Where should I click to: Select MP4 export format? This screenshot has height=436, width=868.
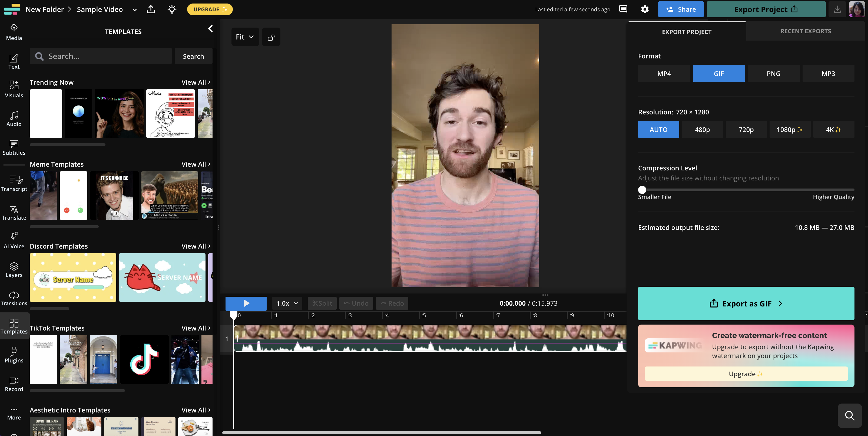pos(664,74)
